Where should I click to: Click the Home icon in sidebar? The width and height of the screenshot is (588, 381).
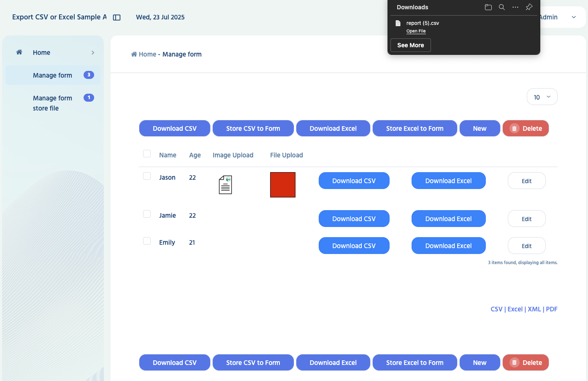tap(19, 52)
